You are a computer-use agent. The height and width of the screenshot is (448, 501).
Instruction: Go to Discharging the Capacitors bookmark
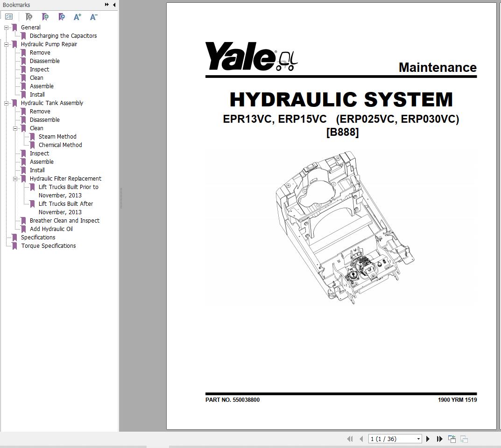point(63,36)
